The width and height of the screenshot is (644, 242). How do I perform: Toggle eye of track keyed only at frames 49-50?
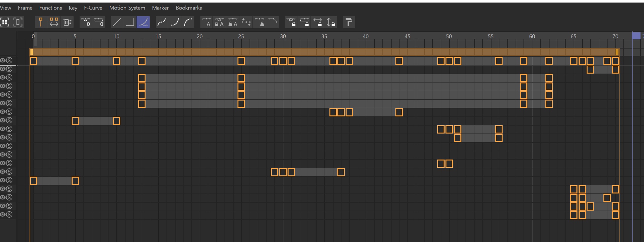pos(3,163)
